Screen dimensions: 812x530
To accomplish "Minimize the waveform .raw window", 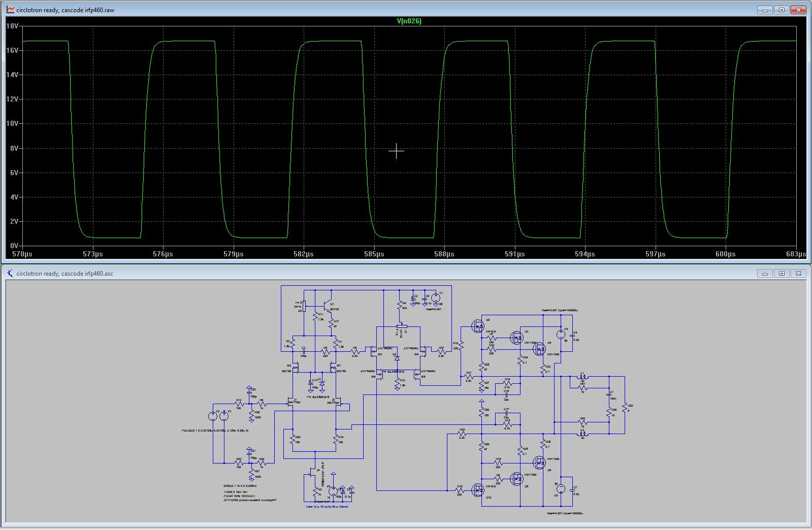I will pos(765,10).
